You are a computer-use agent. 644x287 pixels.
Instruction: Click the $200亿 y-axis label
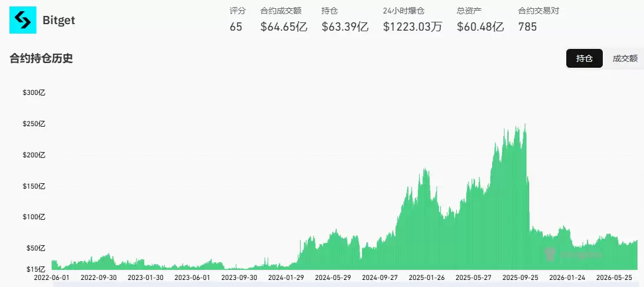(x=34, y=155)
